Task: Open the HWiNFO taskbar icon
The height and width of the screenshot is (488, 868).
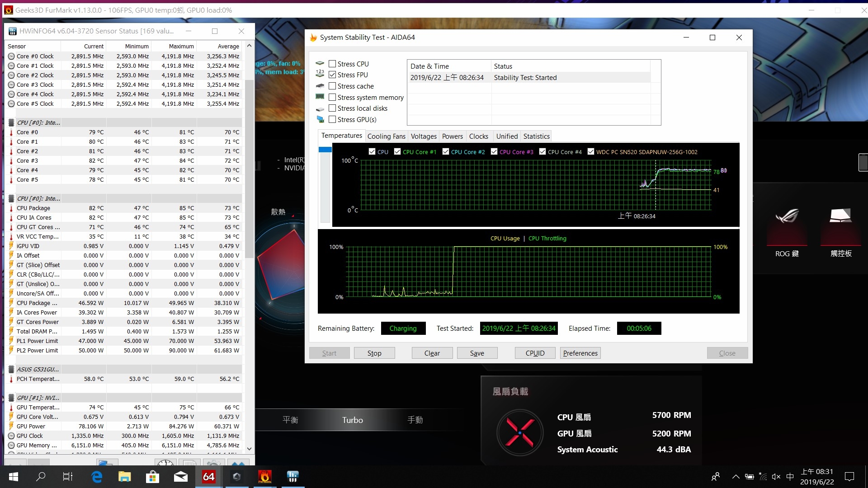Action: pos(293,477)
